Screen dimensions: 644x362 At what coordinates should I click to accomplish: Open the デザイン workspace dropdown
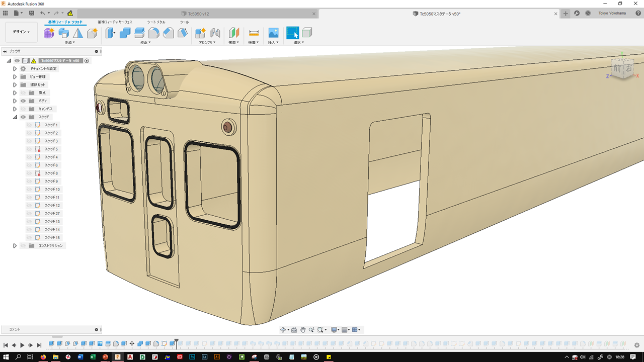point(21,32)
